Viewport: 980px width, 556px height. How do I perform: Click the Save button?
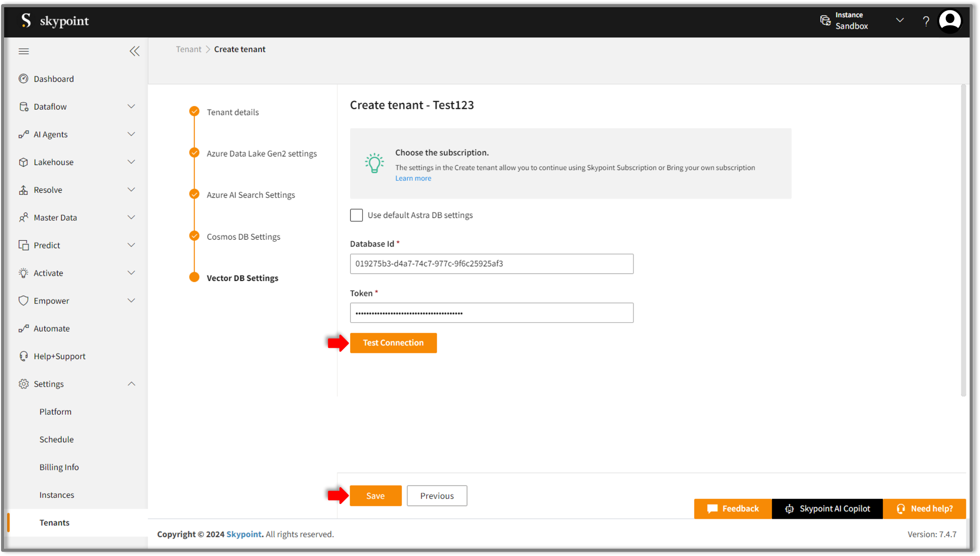[x=375, y=495]
